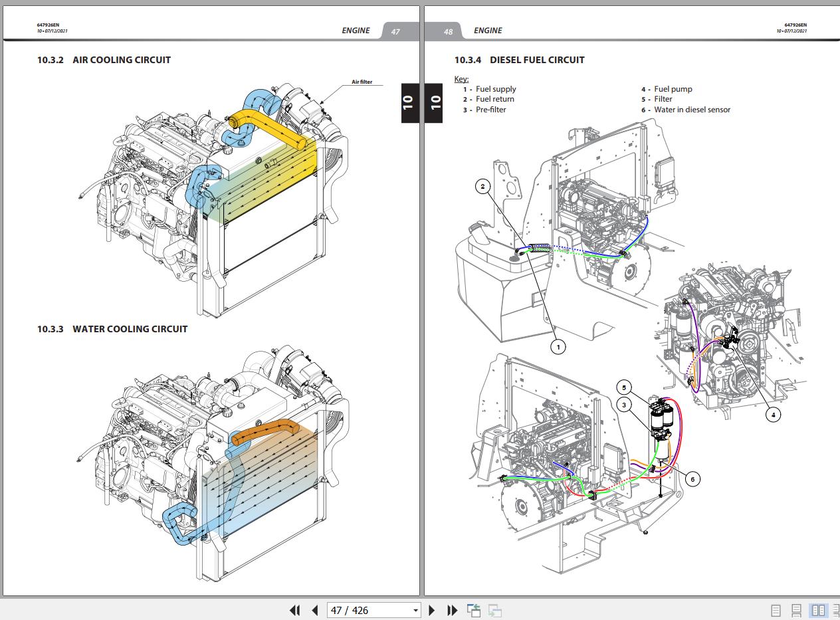The width and height of the screenshot is (840, 620).
Task: Click callout circle 3 near pre-filter
Action: click(x=623, y=405)
